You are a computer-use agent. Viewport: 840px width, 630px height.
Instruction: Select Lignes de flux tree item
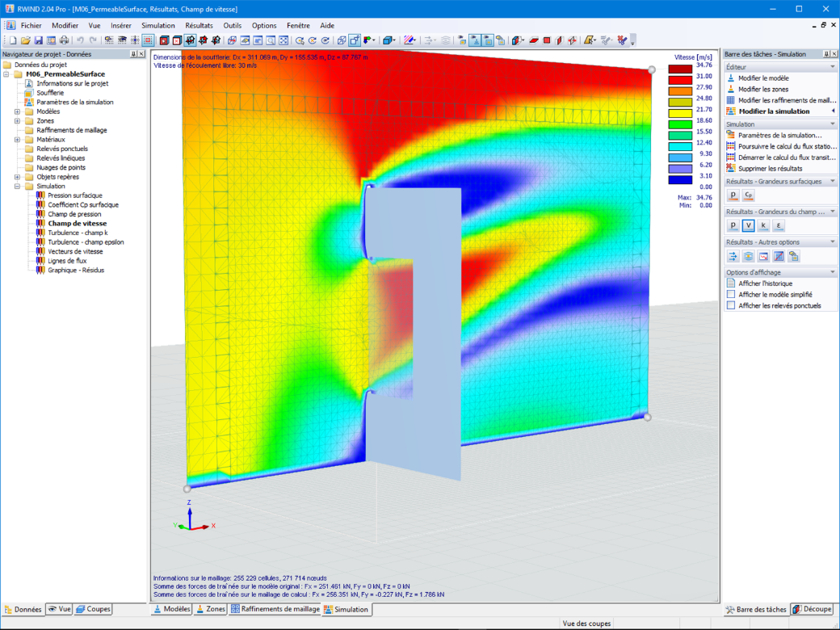tap(67, 261)
